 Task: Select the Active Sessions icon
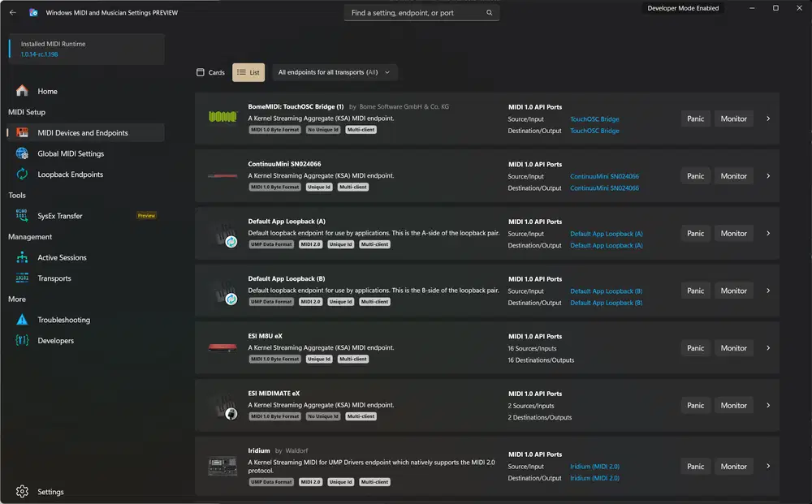pos(22,257)
